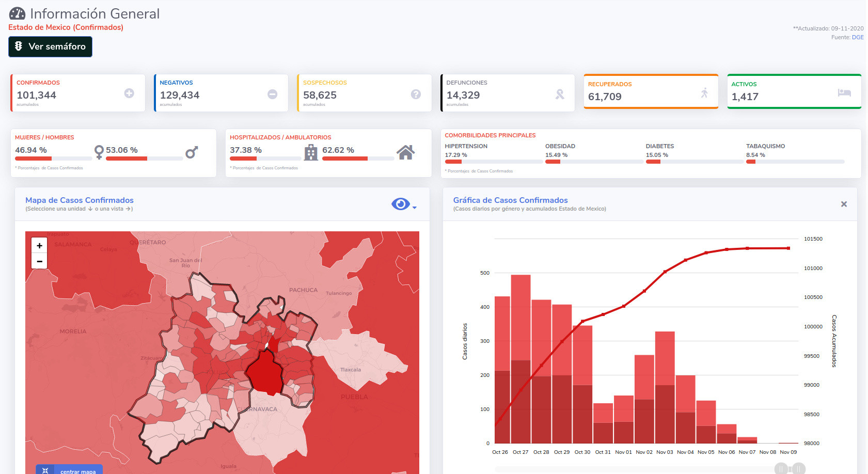
Task: Click the Hombres 53.06 % progress bar
Action: [x=145, y=159]
